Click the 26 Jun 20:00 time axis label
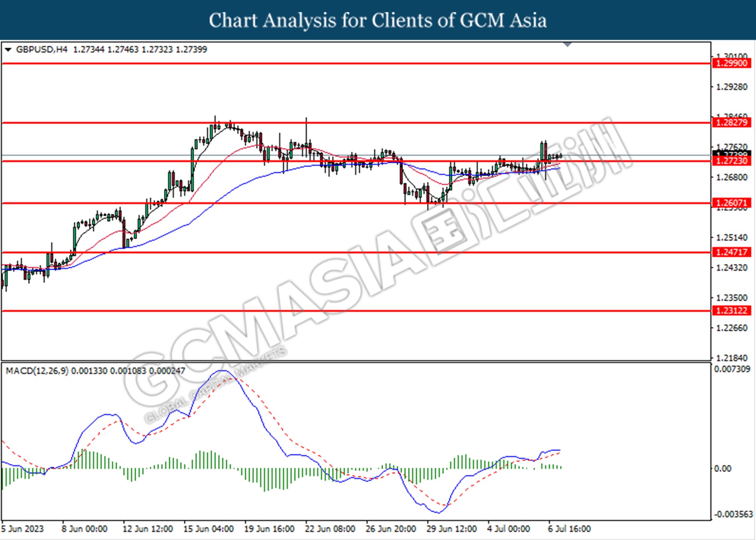The height and width of the screenshot is (540, 756). click(390, 529)
